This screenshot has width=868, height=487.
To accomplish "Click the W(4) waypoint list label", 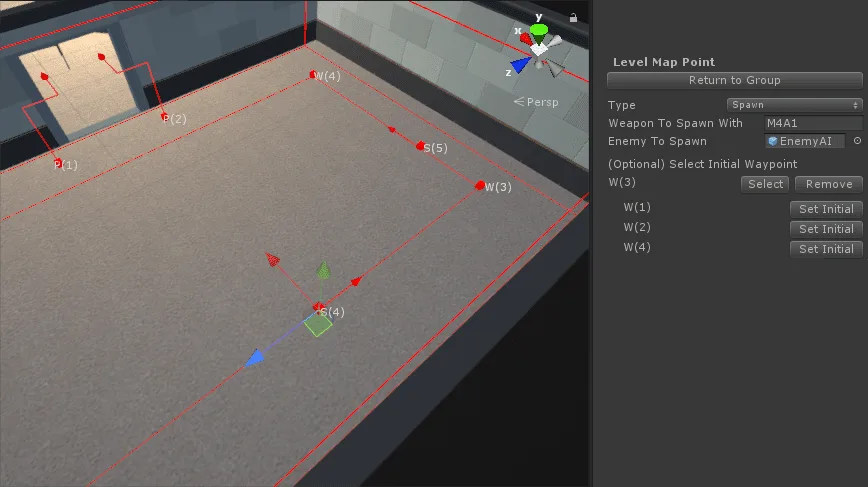I will pos(637,247).
